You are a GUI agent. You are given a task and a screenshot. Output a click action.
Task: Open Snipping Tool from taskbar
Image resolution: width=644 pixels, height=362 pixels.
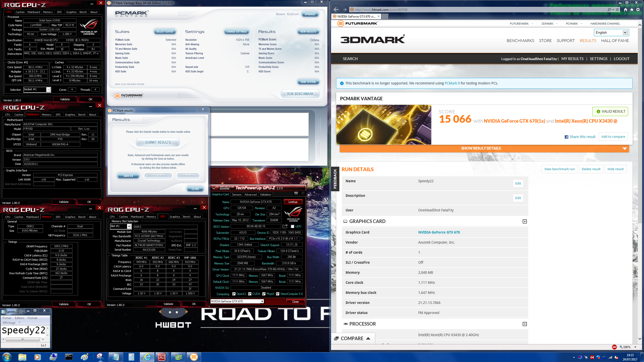point(100,357)
